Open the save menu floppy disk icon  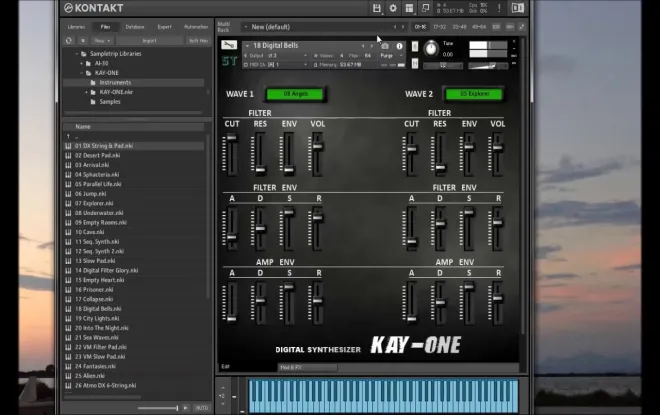[x=377, y=8]
